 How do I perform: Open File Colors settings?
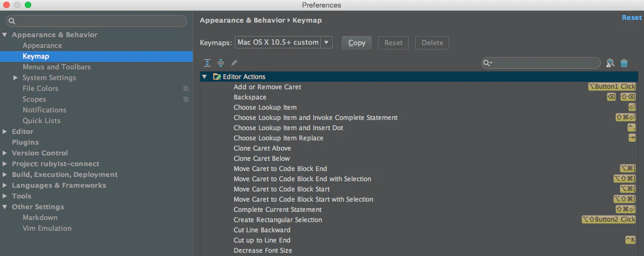(x=40, y=89)
